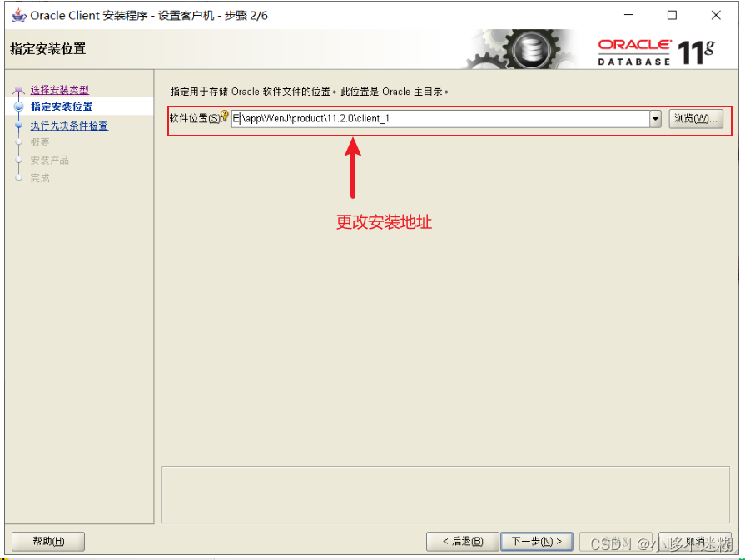745x560 pixels.
Task: Click the ORACLE Database 11g logo
Action: pyautogui.click(x=654, y=48)
